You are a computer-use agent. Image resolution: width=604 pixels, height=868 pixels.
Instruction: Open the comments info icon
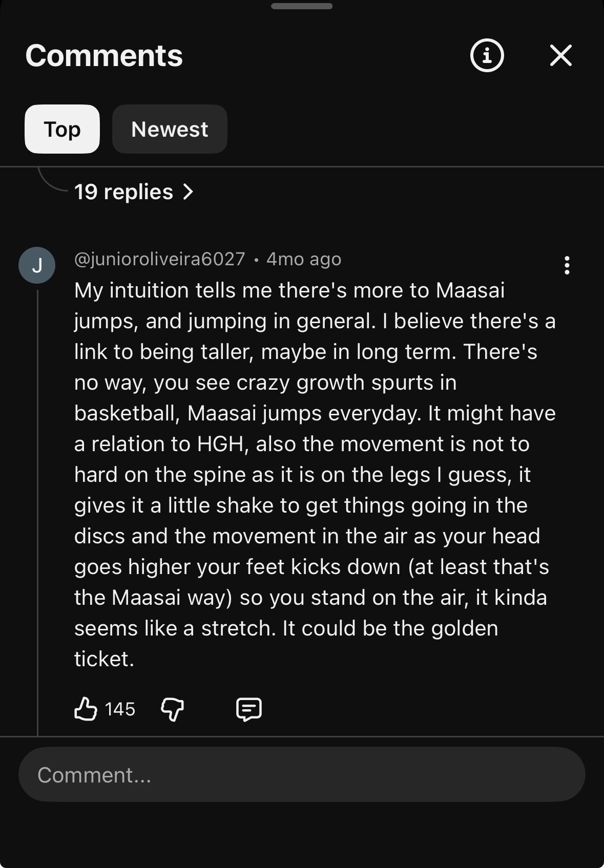point(487,55)
